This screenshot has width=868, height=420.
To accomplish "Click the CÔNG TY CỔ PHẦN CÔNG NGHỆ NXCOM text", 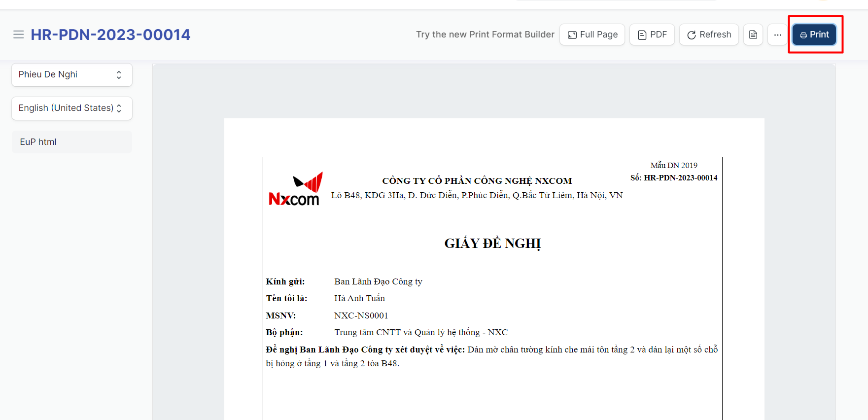I will coord(477,181).
